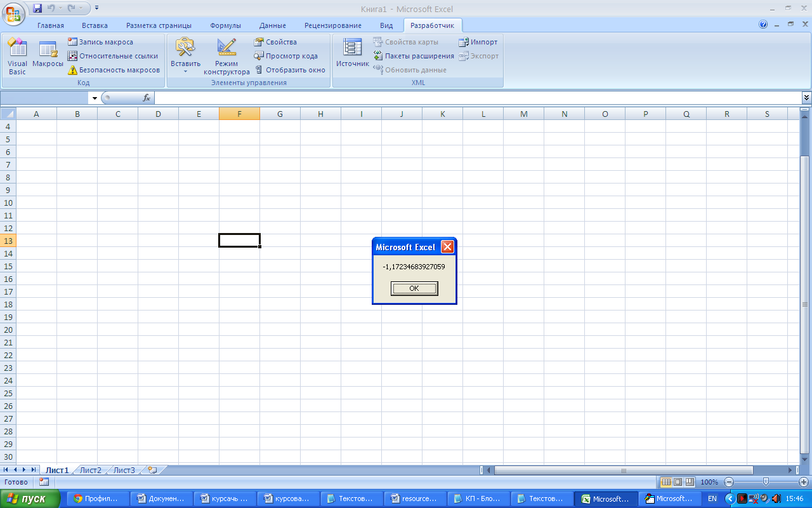Click zoom in plus button
The height and width of the screenshot is (508, 812).
pos(804,482)
